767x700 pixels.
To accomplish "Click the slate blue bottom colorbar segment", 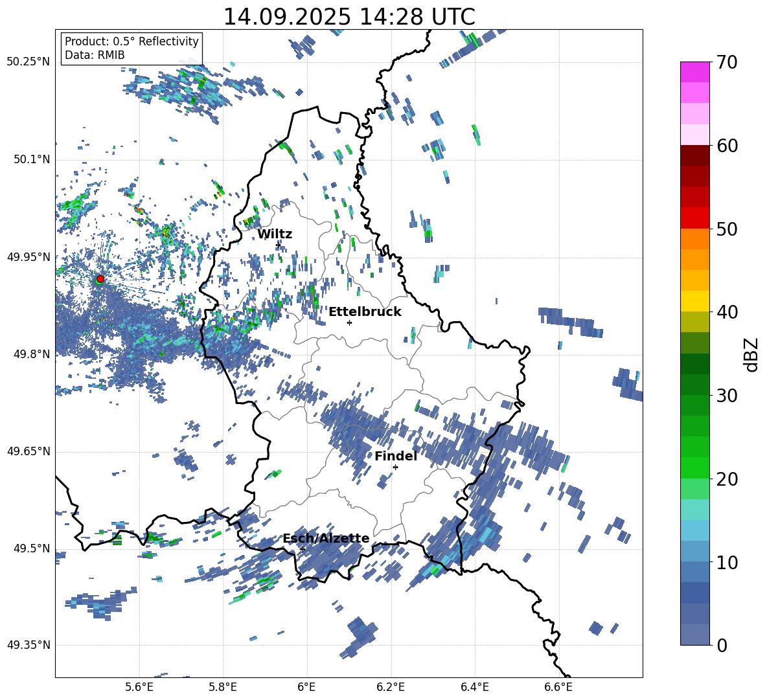I will coord(694,635).
